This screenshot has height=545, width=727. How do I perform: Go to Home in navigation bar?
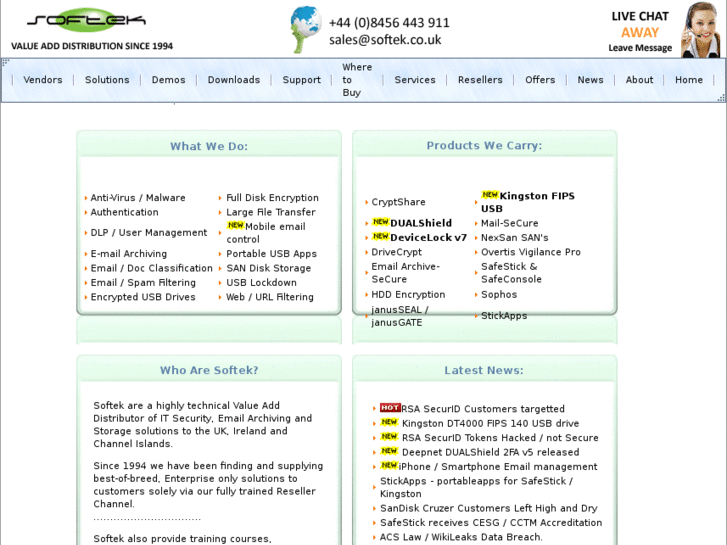pos(689,80)
